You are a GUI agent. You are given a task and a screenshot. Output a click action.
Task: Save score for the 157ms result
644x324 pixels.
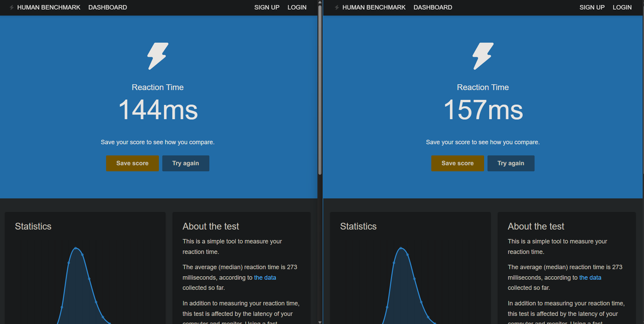pos(458,163)
